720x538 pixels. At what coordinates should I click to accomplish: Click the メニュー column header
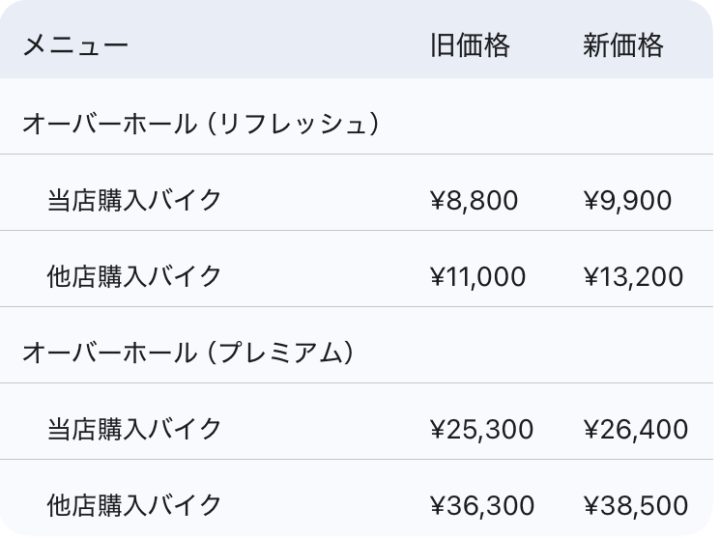pos(75,46)
